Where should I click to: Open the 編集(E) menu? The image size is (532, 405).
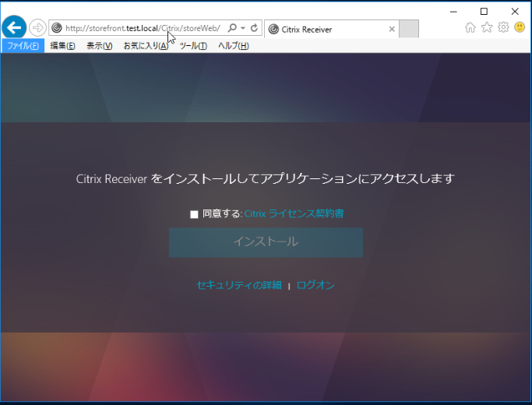pyautogui.click(x=62, y=45)
